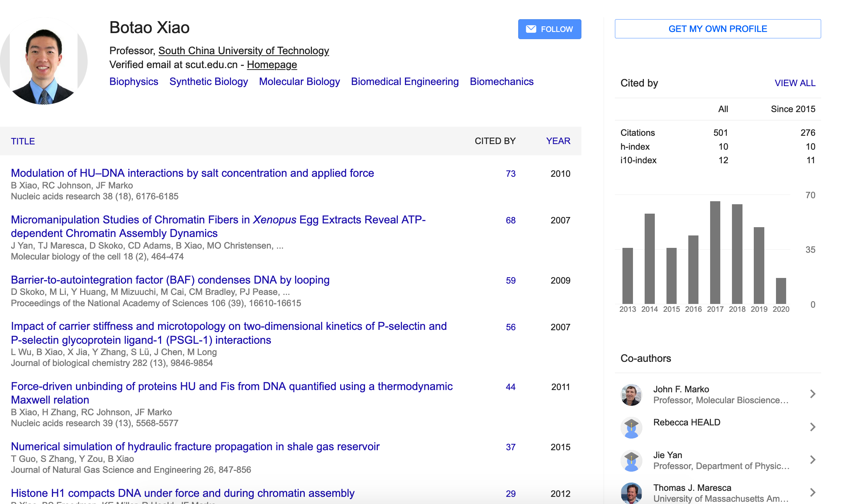Open Botao Xiao's profile photo
Viewport: 852px width, 504px height.
(x=43, y=61)
